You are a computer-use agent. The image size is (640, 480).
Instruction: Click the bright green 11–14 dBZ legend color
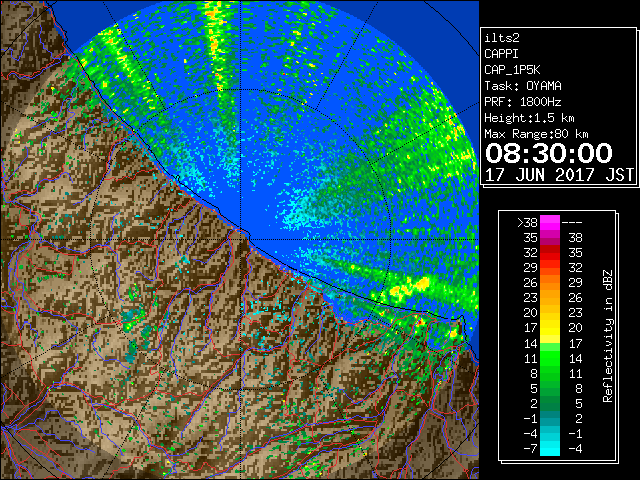[550, 358]
